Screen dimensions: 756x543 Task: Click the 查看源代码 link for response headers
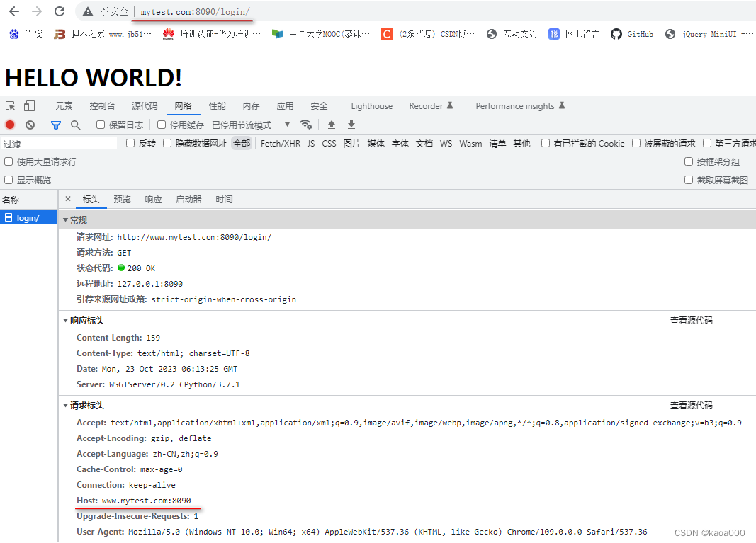pos(691,320)
